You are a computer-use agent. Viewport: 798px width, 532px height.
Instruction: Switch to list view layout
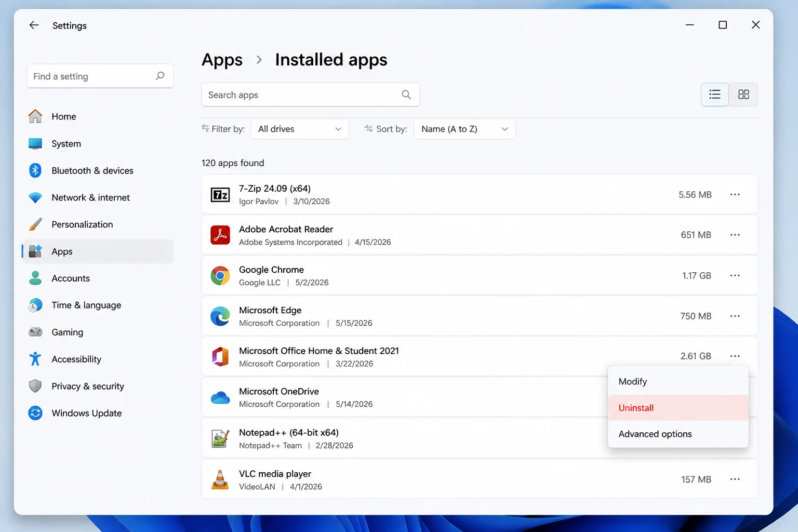[715, 95]
